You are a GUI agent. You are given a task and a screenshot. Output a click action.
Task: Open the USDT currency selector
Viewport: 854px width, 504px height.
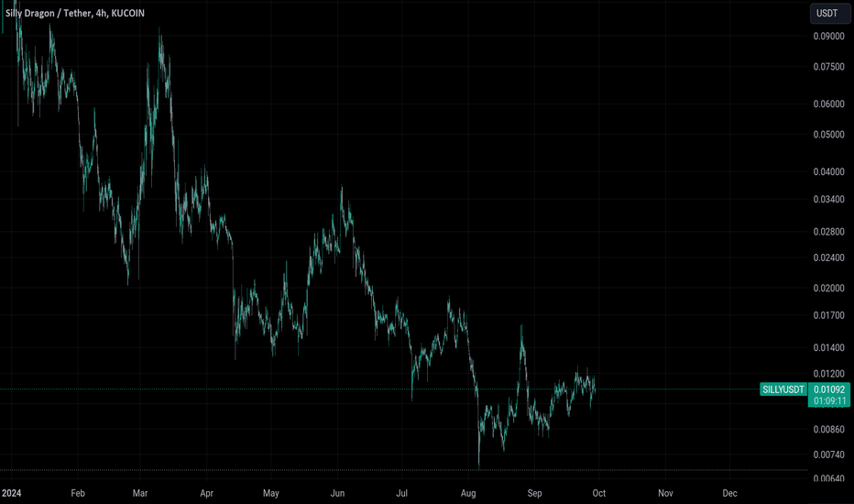coord(830,13)
